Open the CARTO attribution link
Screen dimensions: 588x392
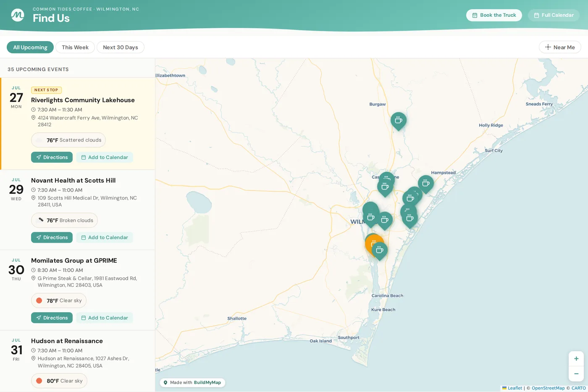click(579, 388)
